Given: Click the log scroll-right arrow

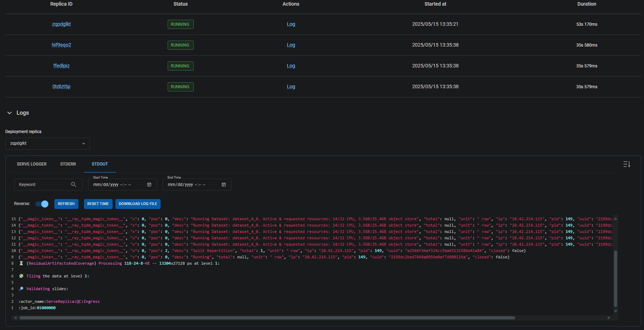Looking at the screenshot, I should click(609, 318).
